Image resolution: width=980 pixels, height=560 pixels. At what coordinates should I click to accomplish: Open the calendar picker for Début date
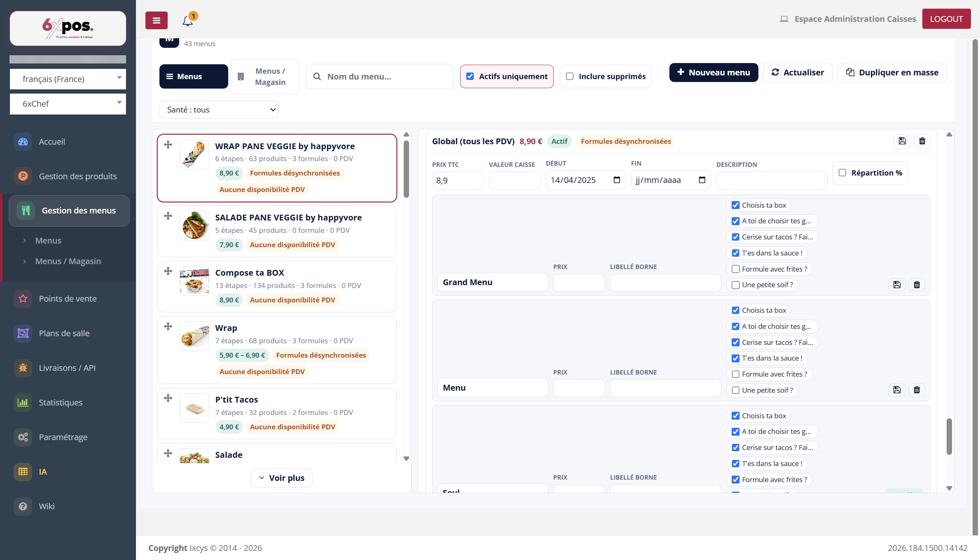pos(617,180)
